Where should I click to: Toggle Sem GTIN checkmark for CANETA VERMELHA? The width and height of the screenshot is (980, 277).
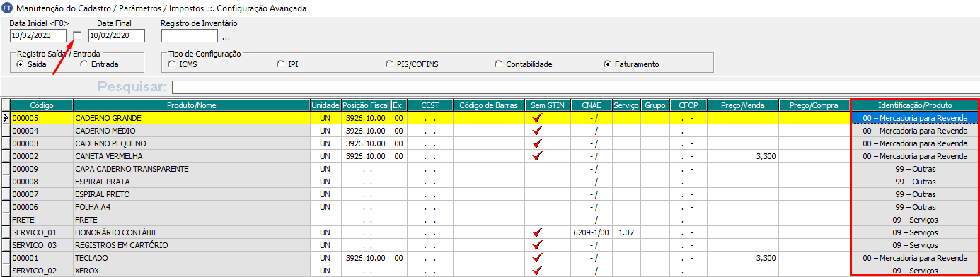[x=538, y=156]
